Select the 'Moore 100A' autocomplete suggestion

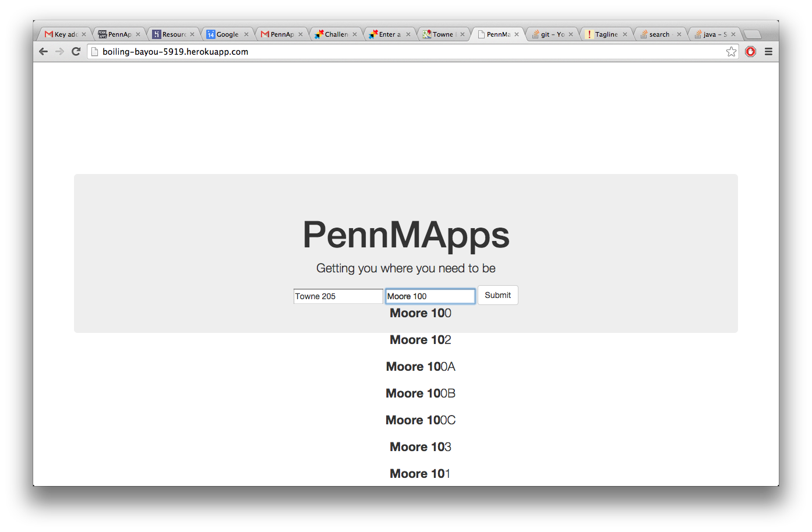point(421,367)
